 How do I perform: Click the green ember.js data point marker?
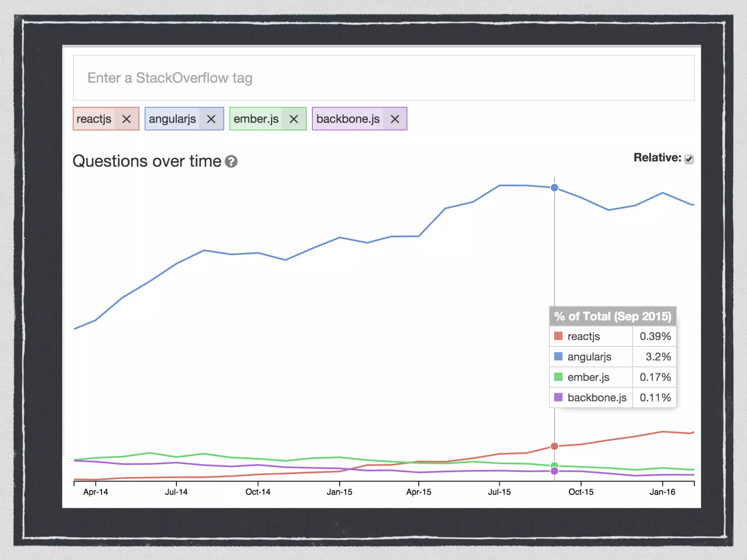click(x=554, y=465)
